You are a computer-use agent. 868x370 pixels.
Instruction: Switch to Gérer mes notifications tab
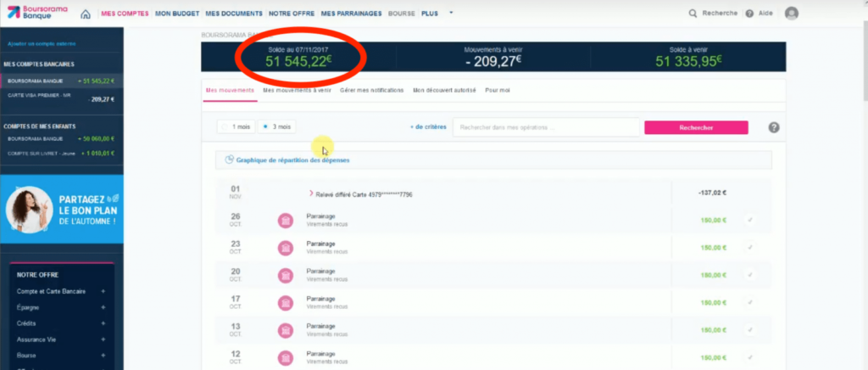tap(371, 90)
